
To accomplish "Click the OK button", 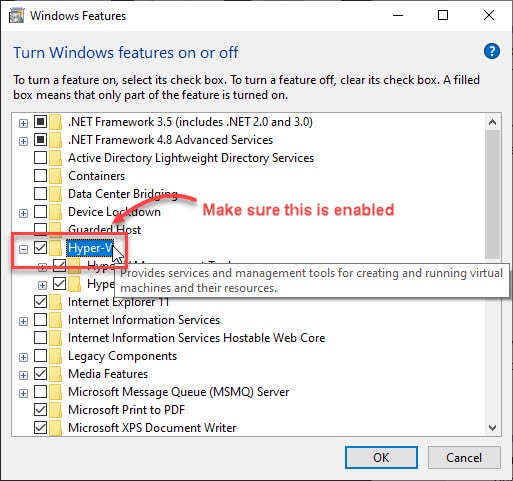I will (381, 457).
